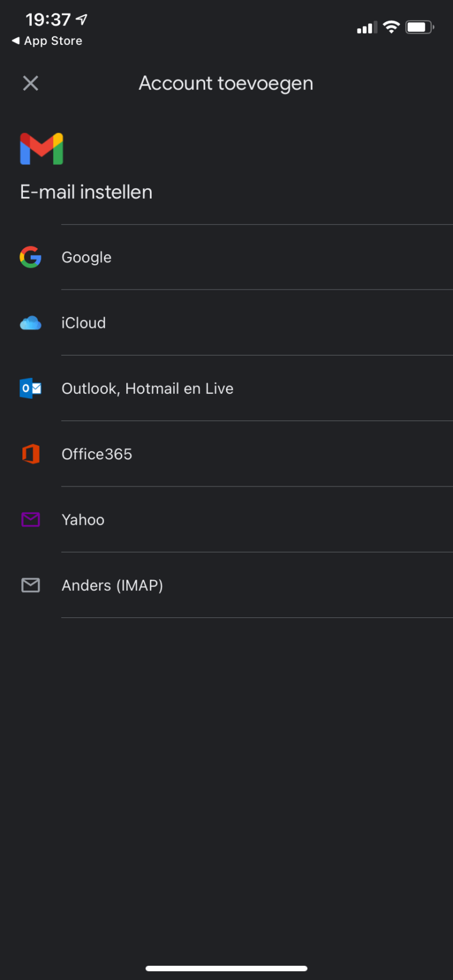Choose Anders (IMAP) option
The width and height of the screenshot is (453, 980).
pos(112,586)
